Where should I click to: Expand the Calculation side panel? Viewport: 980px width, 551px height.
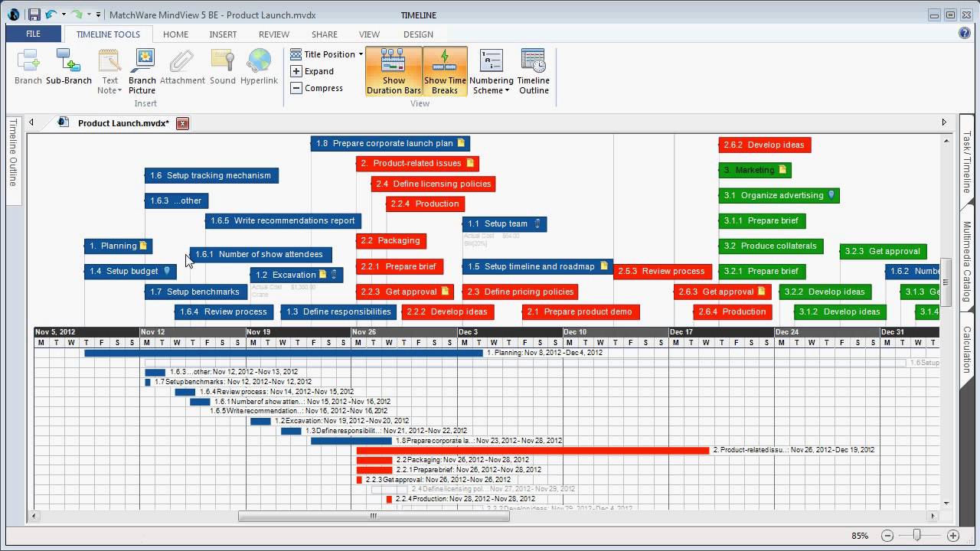coord(967,349)
